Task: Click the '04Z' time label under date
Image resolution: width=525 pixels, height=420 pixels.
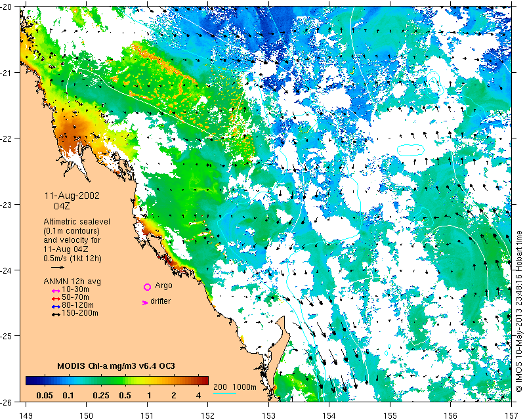Action: tap(62, 206)
